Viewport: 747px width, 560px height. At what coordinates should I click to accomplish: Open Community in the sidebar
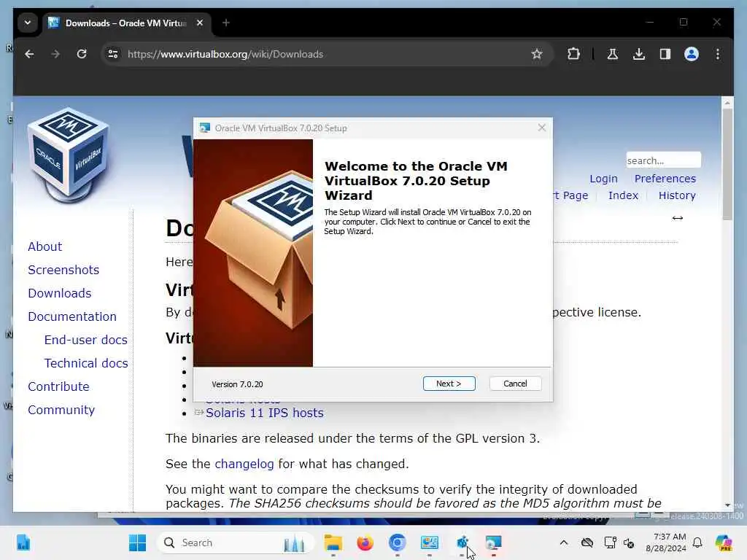(x=61, y=410)
